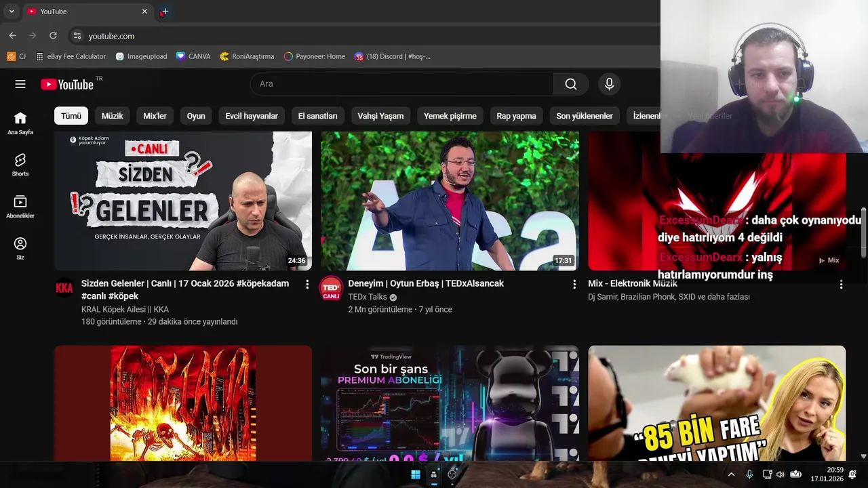This screenshot has height=488, width=868.
Task: Click the taskbar microphone tray icon
Action: pyautogui.click(x=749, y=474)
